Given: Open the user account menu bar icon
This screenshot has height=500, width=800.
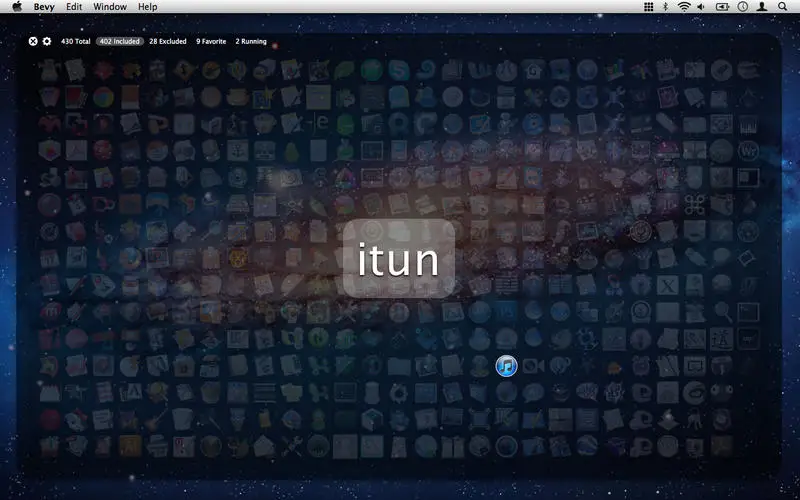Looking at the screenshot, I should pos(762,7).
